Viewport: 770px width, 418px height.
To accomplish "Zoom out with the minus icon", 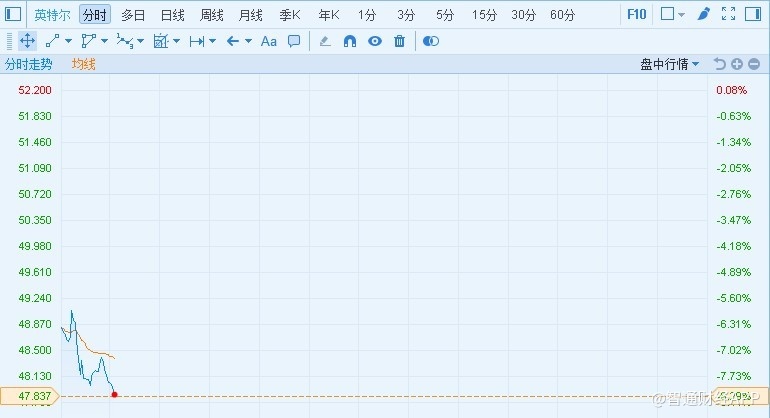I will (x=754, y=64).
